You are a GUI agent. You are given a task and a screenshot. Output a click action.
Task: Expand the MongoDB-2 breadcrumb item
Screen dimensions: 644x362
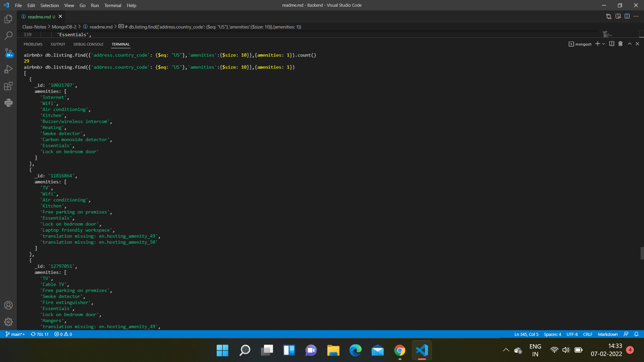64,26
